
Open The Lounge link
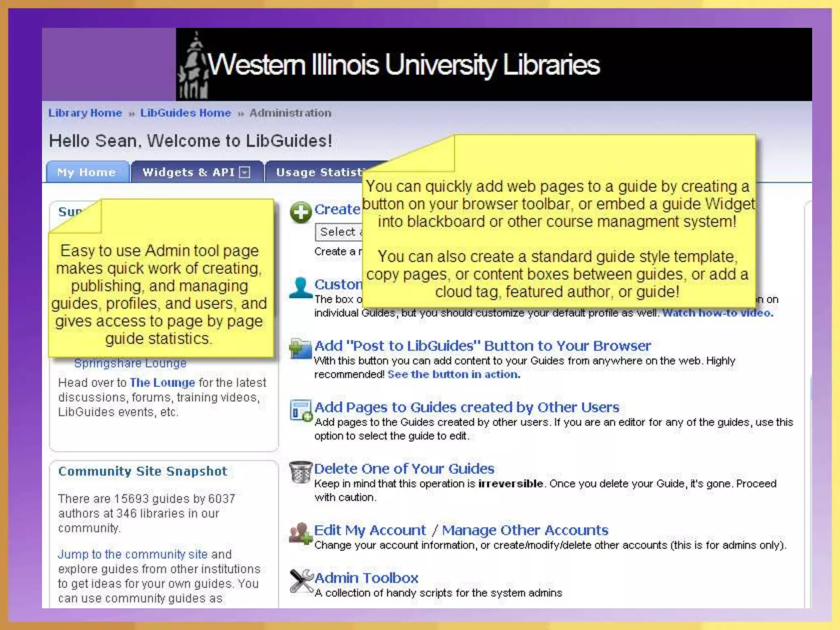(162, 383)
